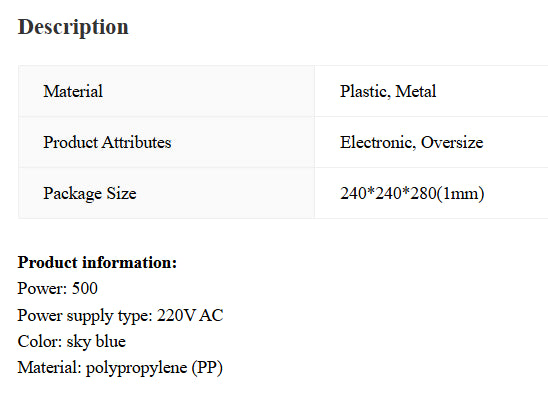Click the Color: sky blue text
This screenshot has height=395, width=548.
[x=72, y=342]
